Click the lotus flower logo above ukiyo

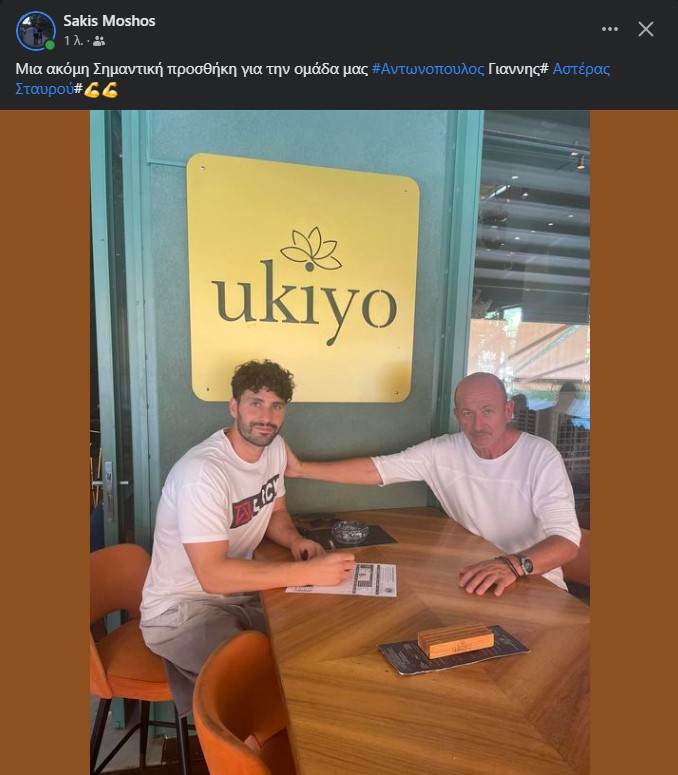pyautogui.click(x=311, y=249)
